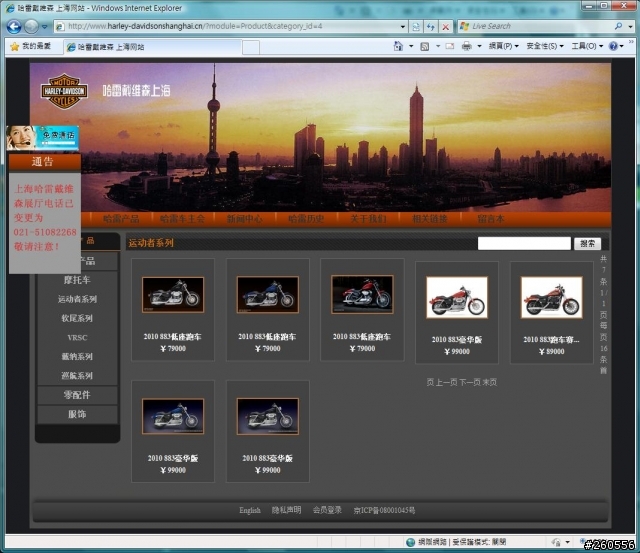Select VRSC in the sidebar
The width and height of the screenshot is (640, 553).
click(77, 338)
